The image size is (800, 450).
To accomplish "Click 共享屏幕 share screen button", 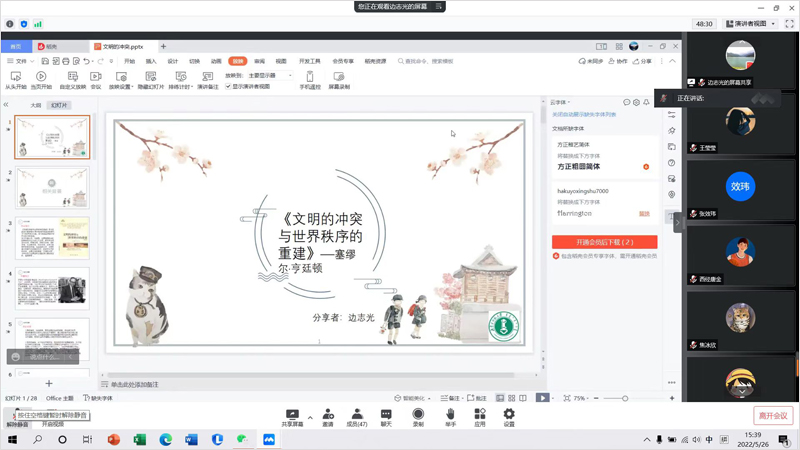I will [292, 417].
